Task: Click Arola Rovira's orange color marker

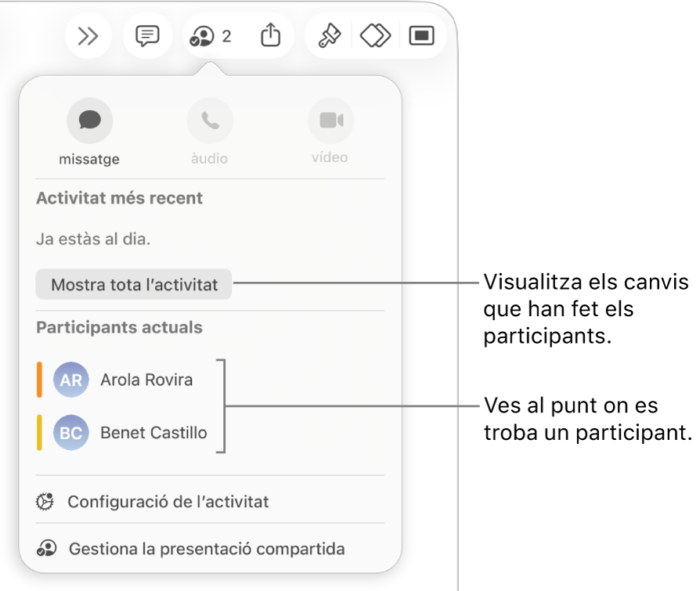Action: [x=39, y=380]
